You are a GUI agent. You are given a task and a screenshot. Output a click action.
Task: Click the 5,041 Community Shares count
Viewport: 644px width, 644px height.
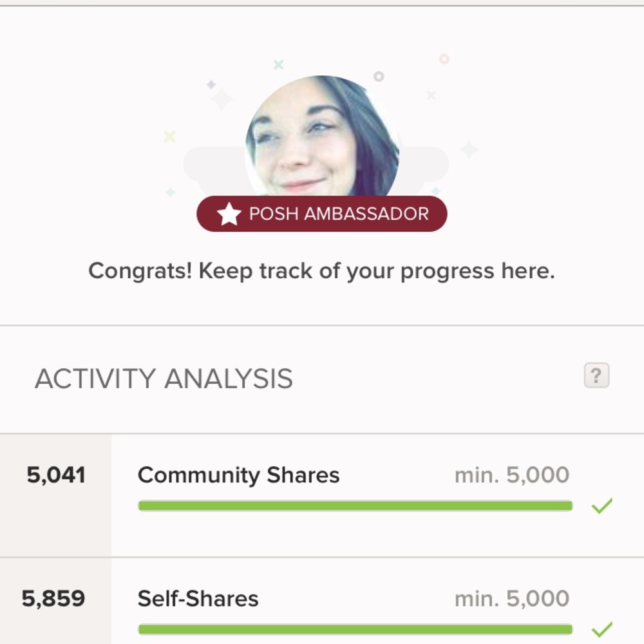tap(57, 475)
